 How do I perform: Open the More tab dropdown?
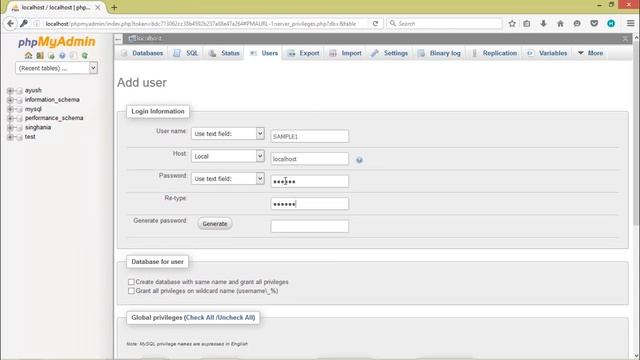click(590, 53)
